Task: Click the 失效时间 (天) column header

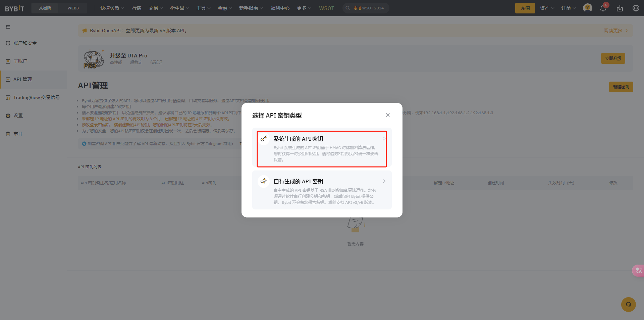Action: click(x=561, y=183)
